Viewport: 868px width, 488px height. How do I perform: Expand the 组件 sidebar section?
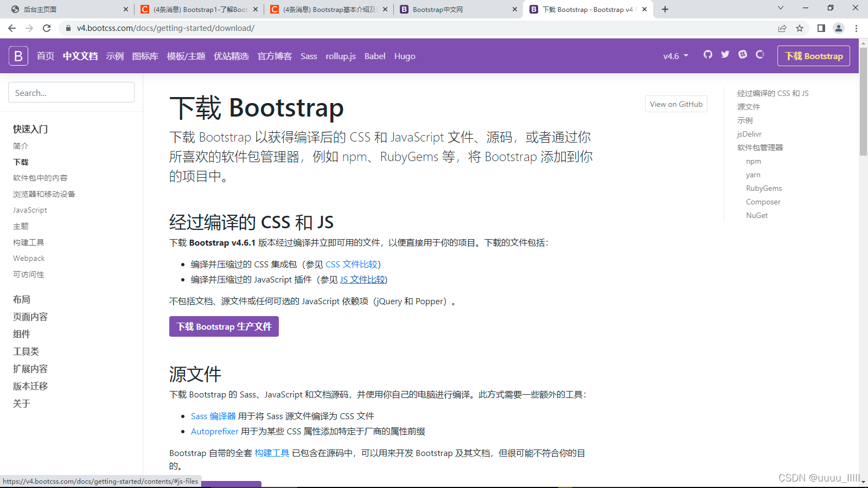click(x=22, y=334)
